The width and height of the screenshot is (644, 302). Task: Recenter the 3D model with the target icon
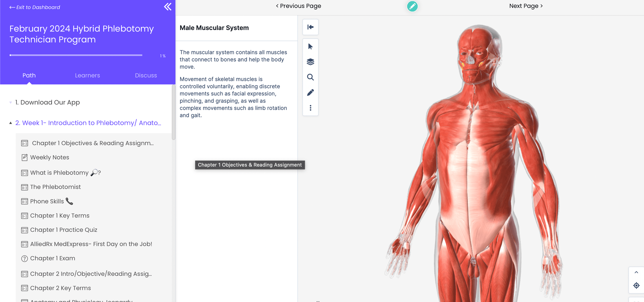[x=637, y=285]
